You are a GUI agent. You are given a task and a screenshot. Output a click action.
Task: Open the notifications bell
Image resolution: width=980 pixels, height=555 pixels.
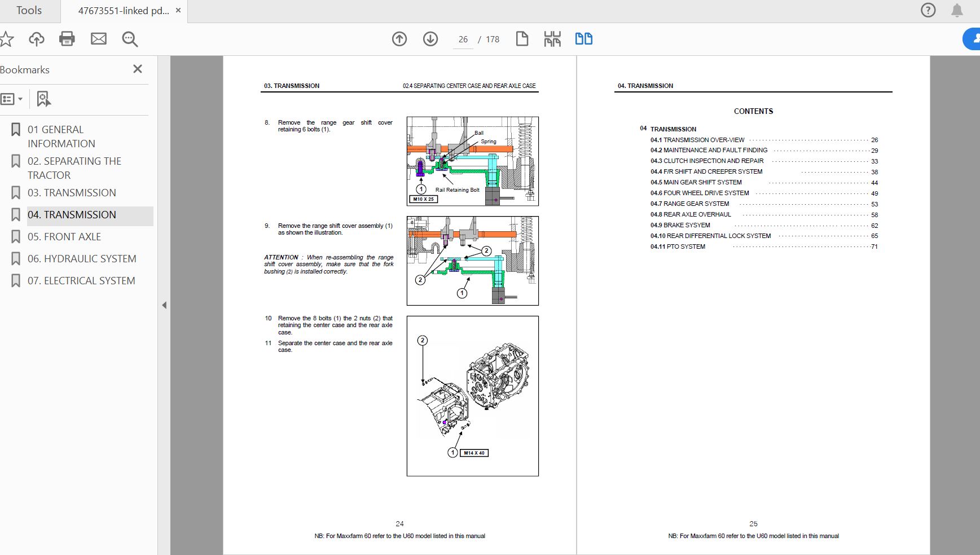[957, 10]
